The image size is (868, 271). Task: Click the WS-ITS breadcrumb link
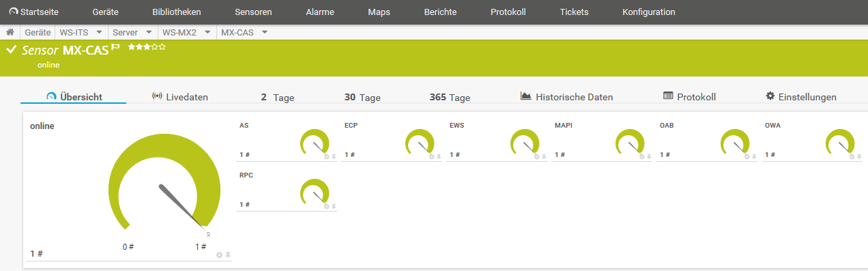point(74,32)
